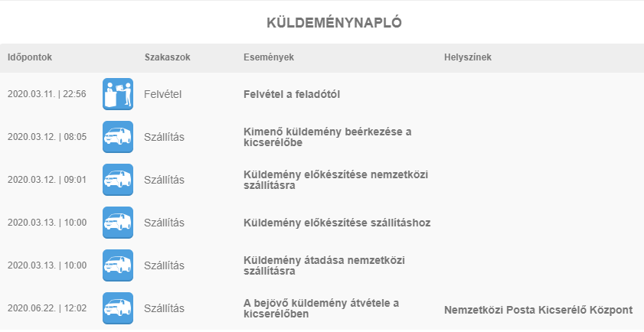Screen dimensions: 644x332
Task: Click the van icon for 2020.03.12. 08:05
Action: 118,137
